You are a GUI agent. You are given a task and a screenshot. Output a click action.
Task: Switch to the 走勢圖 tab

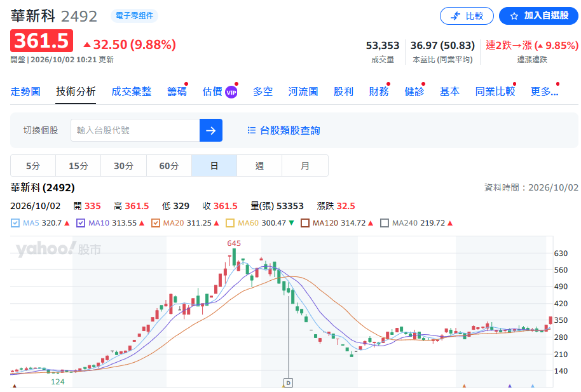[25, 91]
